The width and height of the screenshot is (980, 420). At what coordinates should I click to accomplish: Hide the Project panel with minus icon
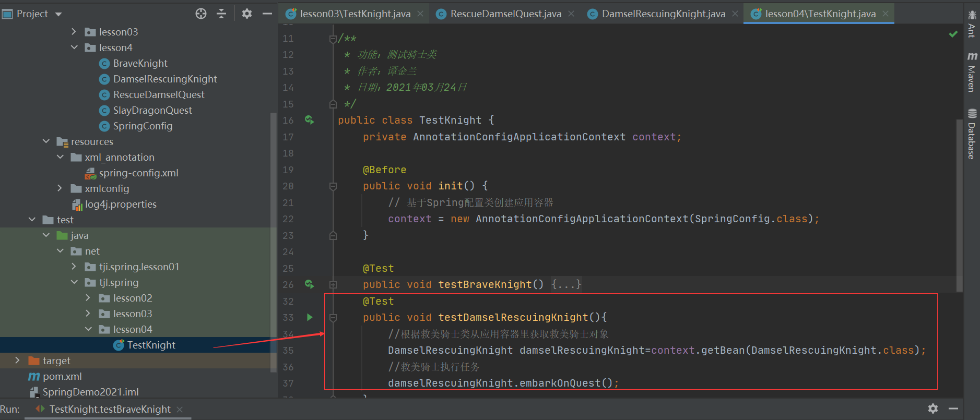(267, 14)
